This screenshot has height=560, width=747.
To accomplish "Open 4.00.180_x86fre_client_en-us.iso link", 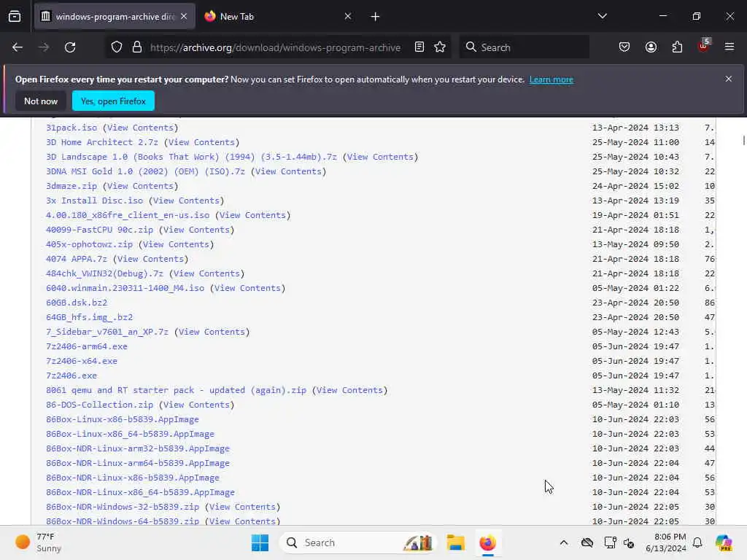I will [128, 215].
